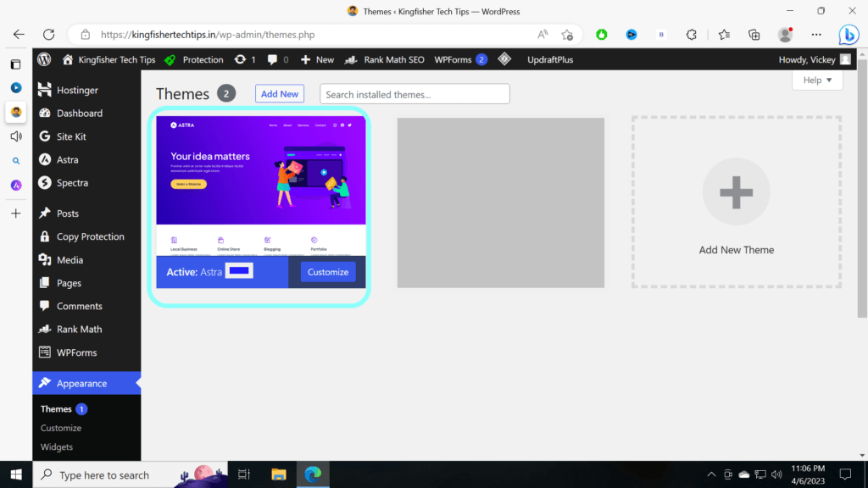Open the Howdy, Vickey account menu
Screen dimensions: 868x488
[815, 59]
